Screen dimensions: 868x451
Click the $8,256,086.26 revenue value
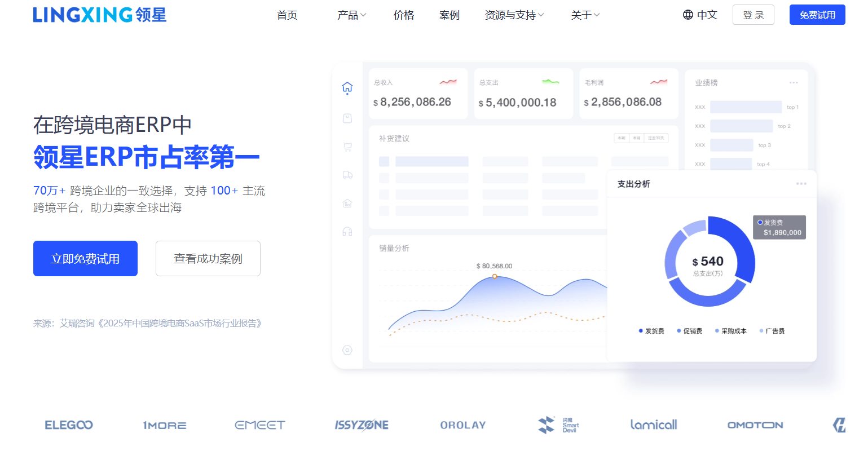pos(412,102)
